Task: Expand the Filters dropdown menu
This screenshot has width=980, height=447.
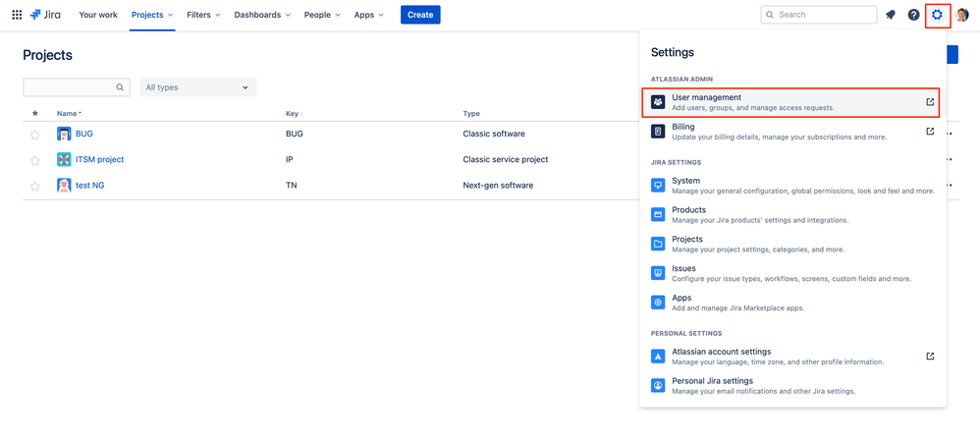Action: (x=203, y=15)
